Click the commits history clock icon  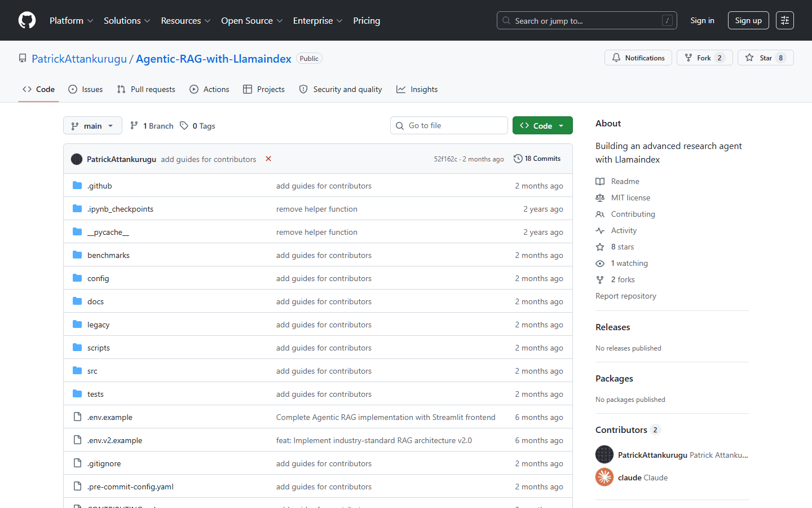pos(518,159)
